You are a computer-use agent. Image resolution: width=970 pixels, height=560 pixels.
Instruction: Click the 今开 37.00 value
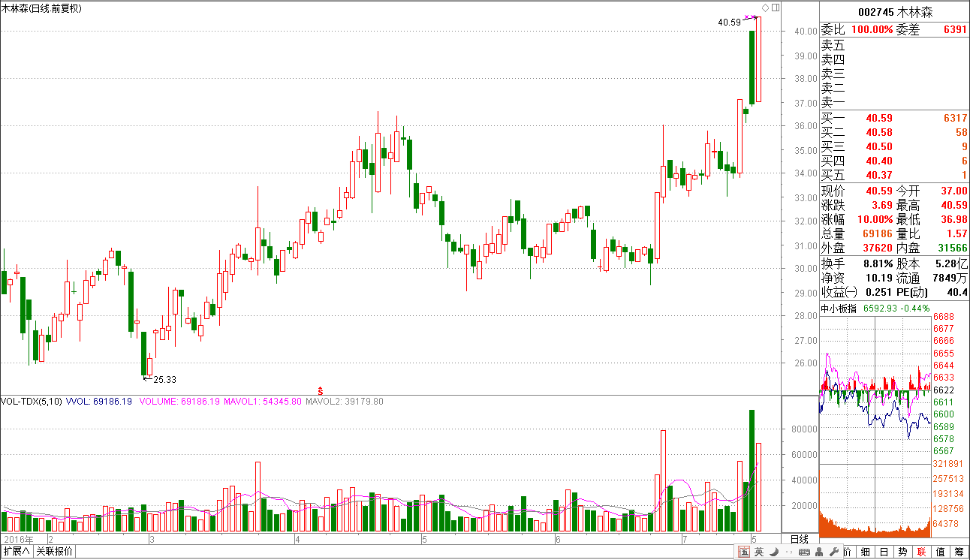[954, 191]
